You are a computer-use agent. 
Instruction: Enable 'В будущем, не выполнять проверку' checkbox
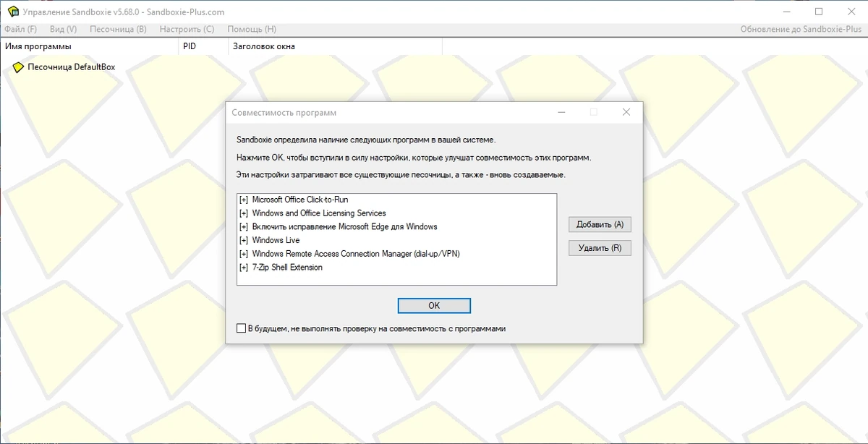point(242,328)
